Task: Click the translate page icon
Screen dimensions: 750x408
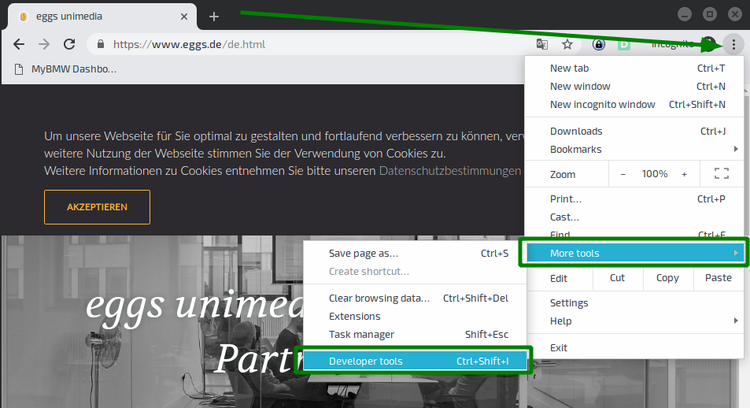Action: (x=542, y=44)
